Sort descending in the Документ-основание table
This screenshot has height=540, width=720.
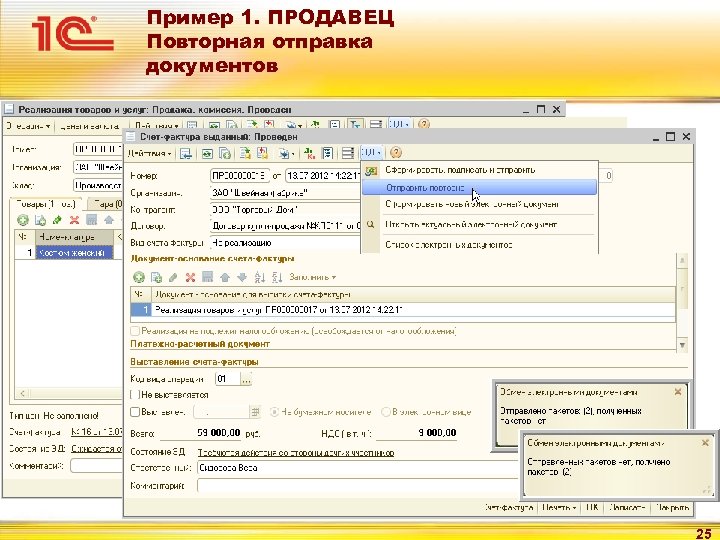(x=276, y=277)
